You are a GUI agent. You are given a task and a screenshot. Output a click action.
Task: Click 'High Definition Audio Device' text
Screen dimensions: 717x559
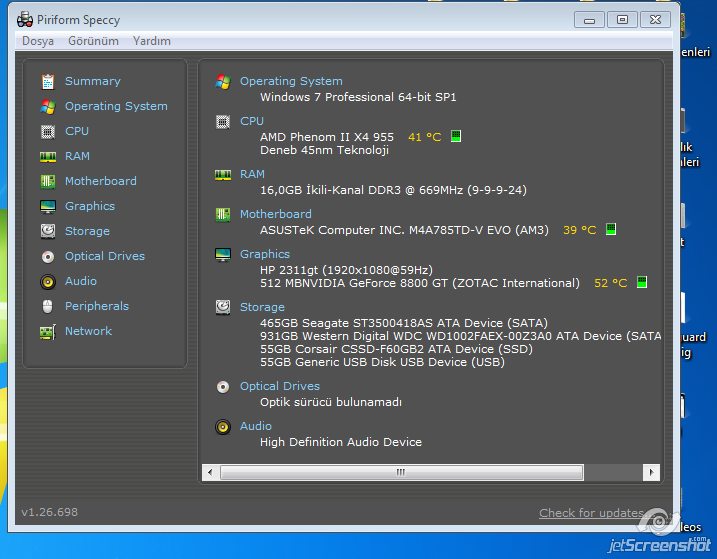tap(341, 442)
